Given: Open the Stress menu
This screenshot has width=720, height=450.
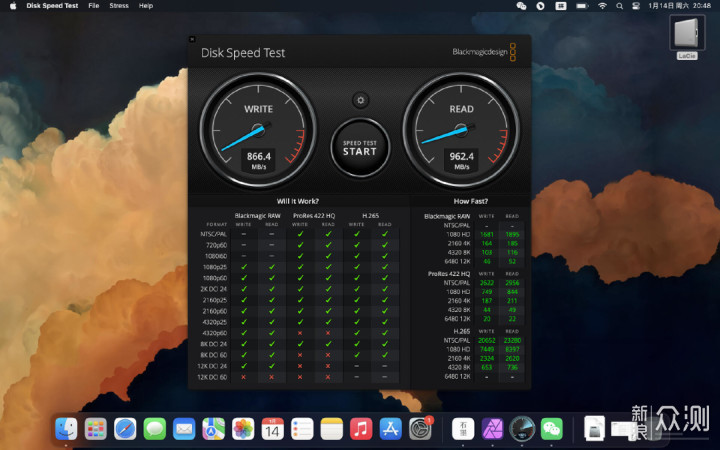Looking at the screenshot, I should [119, 6].
